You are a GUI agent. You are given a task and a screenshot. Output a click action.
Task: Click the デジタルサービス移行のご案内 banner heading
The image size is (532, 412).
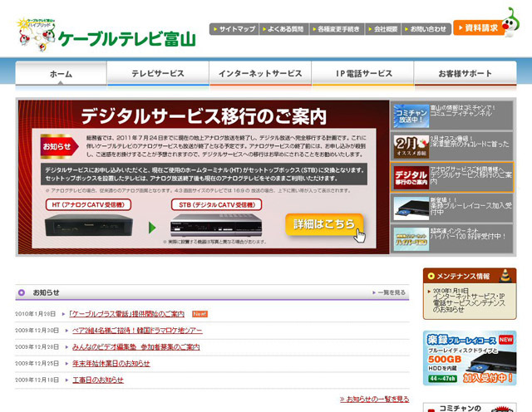point(204,116)
